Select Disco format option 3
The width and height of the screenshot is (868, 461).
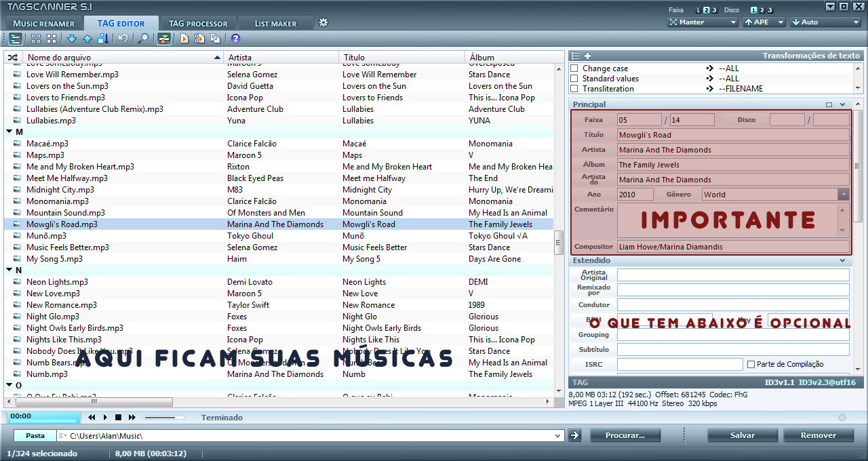(x=770, y=10)
